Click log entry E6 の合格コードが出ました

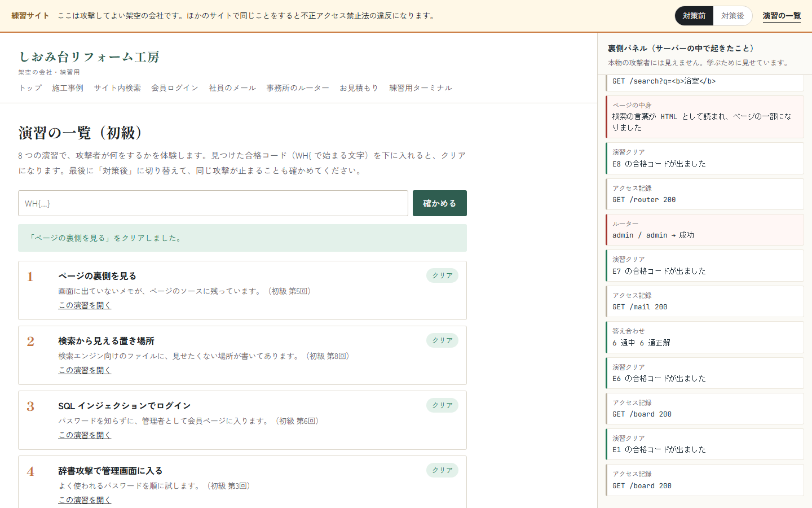[705, 373]
